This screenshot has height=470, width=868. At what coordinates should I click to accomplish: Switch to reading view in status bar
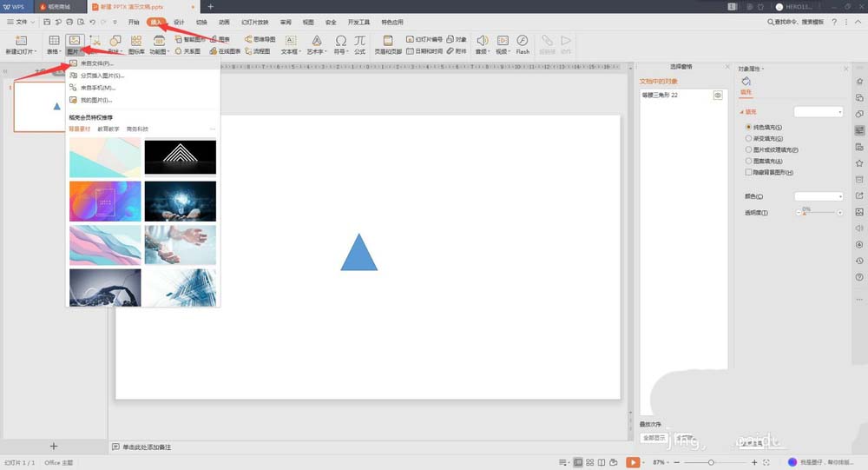602,462
